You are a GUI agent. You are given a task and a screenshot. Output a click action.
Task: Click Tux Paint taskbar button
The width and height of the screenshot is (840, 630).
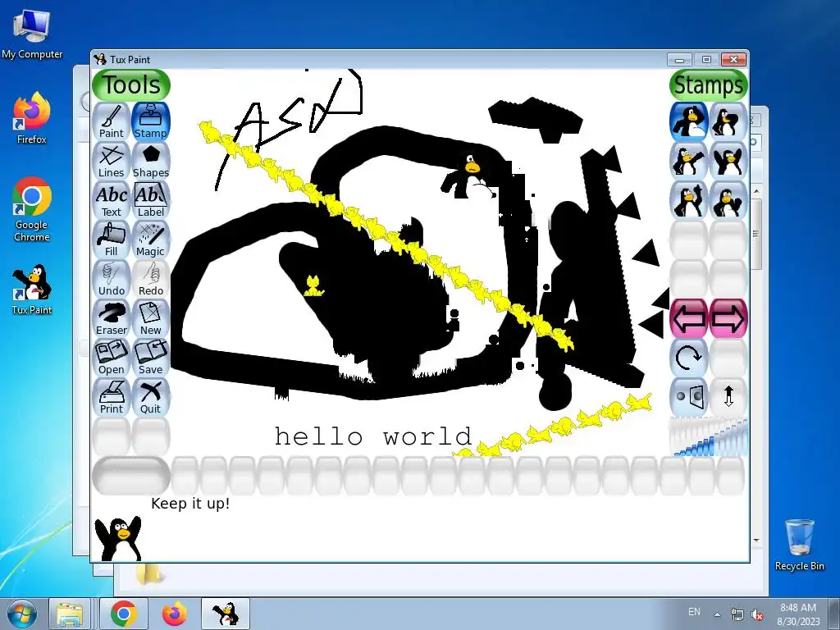pos(226,614)
